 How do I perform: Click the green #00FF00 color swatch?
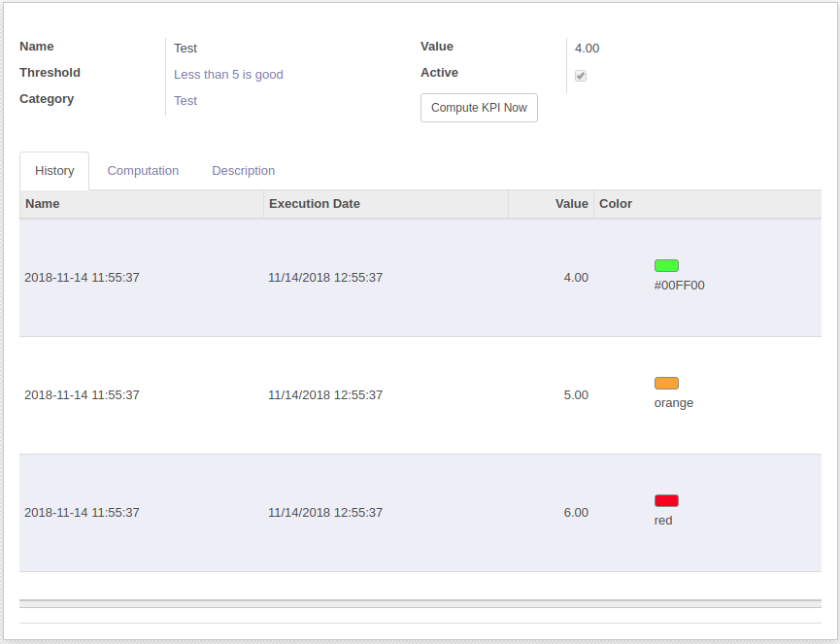(666, 265)
